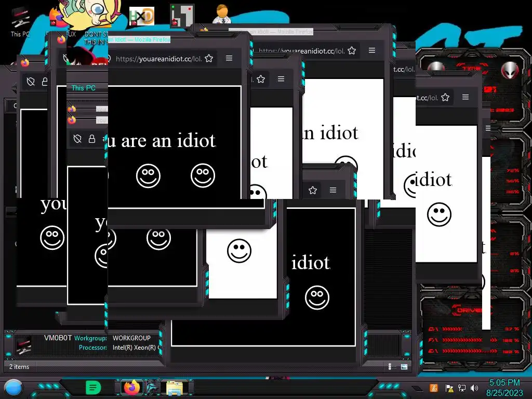This screenshot has height=399, width=532.
Task: Open This PC desktop icon
Action: [x=20, y=22]
